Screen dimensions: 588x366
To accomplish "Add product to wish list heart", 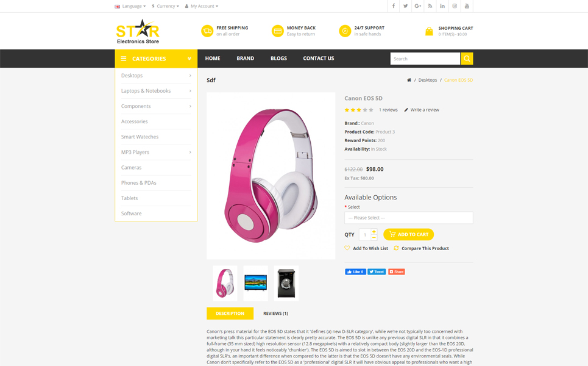I will [x=347, y=248].
